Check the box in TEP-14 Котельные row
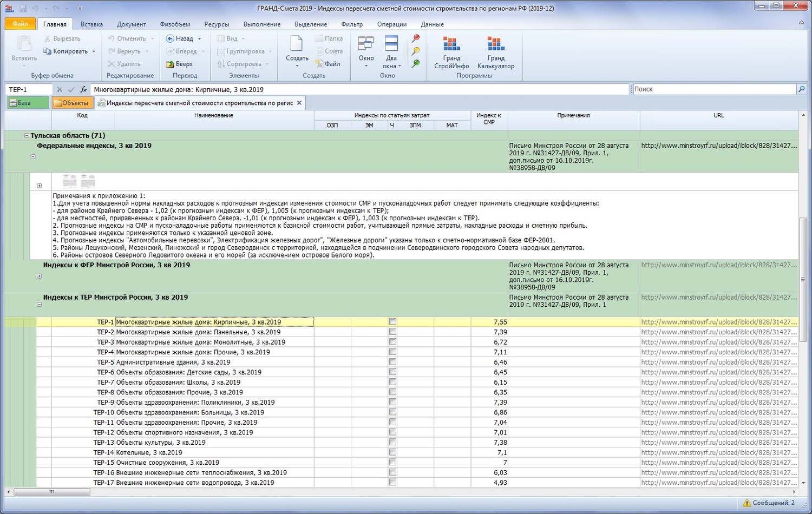 point(392,452)
